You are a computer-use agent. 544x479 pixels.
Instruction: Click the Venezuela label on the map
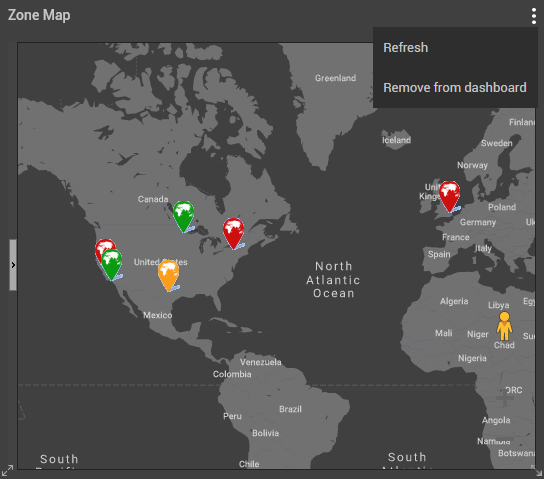point(261,362)
